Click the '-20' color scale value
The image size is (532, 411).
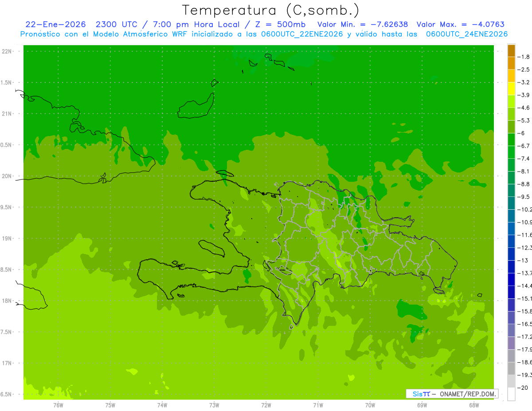click(x=522, y=388)
